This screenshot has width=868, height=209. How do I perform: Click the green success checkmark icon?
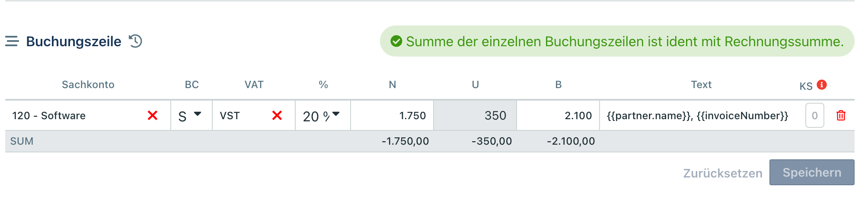(x=396, y=41)
